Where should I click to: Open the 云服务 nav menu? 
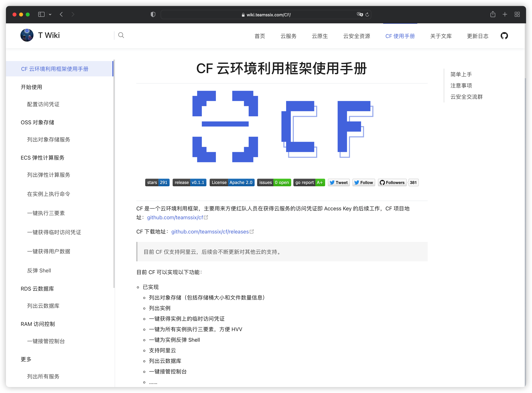288,36
